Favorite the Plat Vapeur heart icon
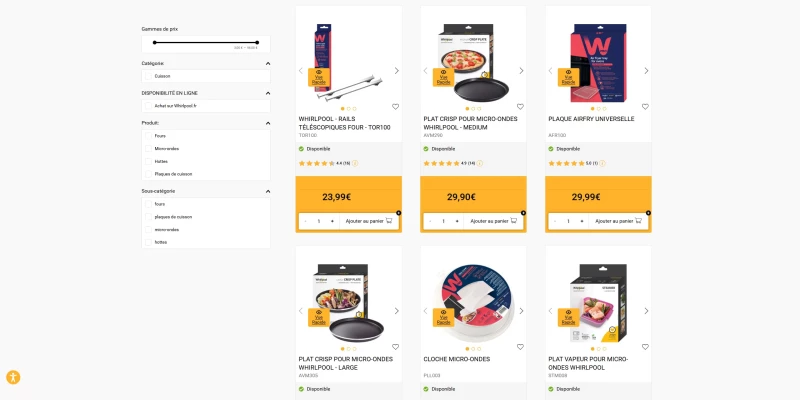The height and width of the screenshot is (400, 800). coord(645,347)
